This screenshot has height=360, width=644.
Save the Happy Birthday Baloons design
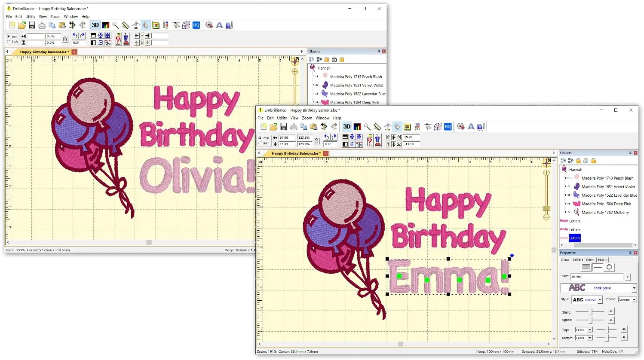tap(283, 126)
